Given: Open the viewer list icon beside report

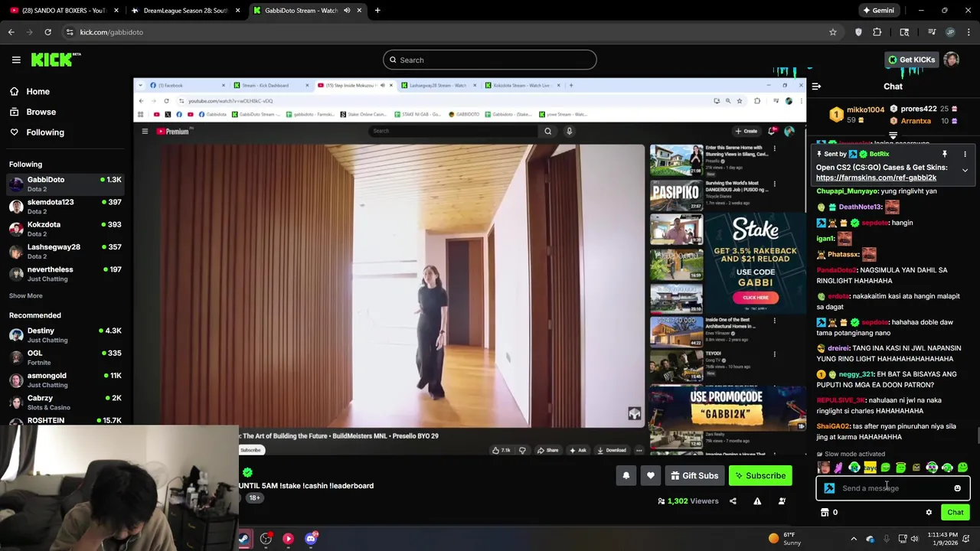Looking at the screenshot, I should click(x=782, y=501).
